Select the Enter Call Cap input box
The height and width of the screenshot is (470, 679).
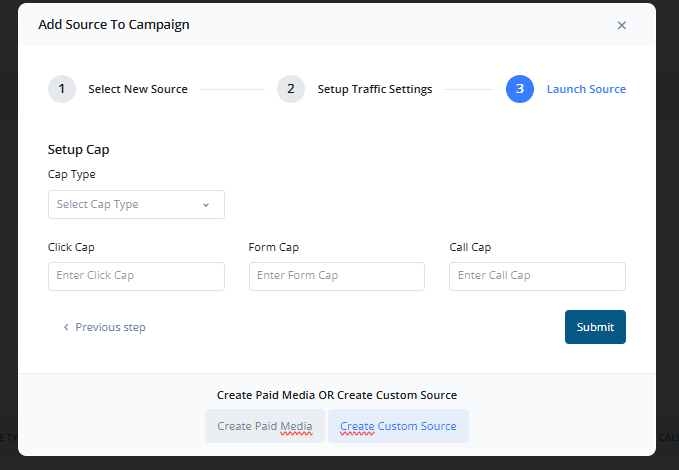click(537, 276)
